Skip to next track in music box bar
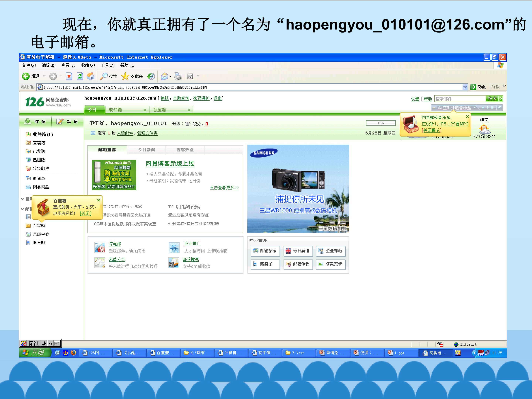 [492, 108]
